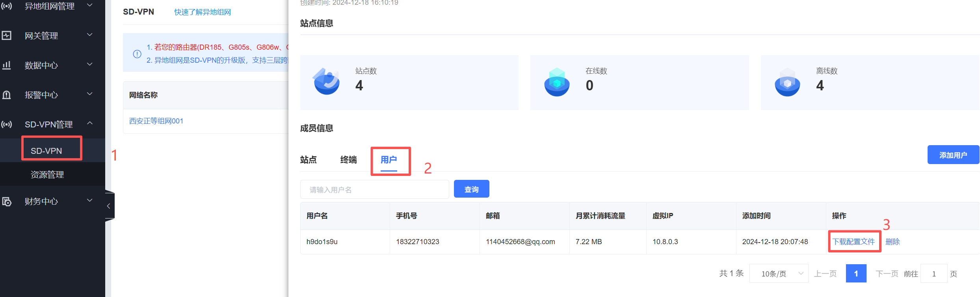Expand the 网关管理 menu chevron
The height and width of the screenshot is (297, 980).
(x=90, y=35)
